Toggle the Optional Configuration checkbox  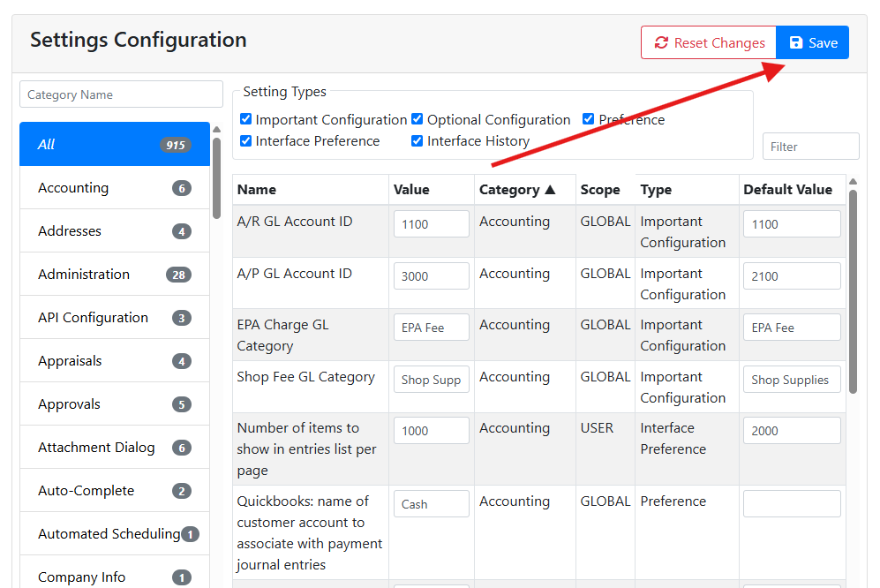pos(418,119)
